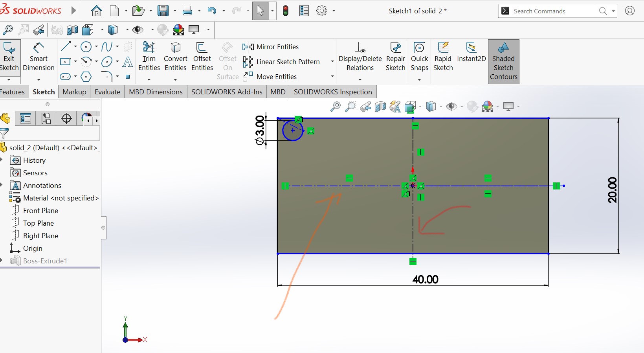Toggle Instant2D mode
The width and height of the screenshot is (644, 353).
pyautogui.click(x=471, y=52)
